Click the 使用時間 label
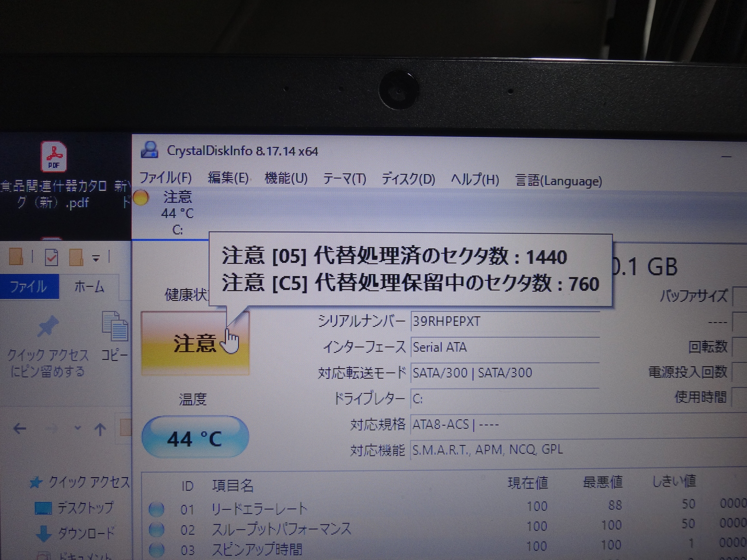 700,397
